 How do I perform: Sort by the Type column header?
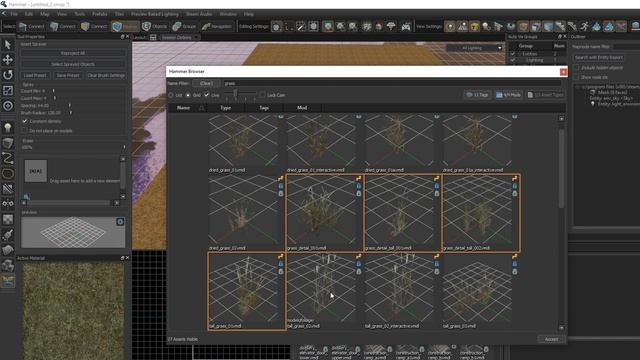[226, 108]
